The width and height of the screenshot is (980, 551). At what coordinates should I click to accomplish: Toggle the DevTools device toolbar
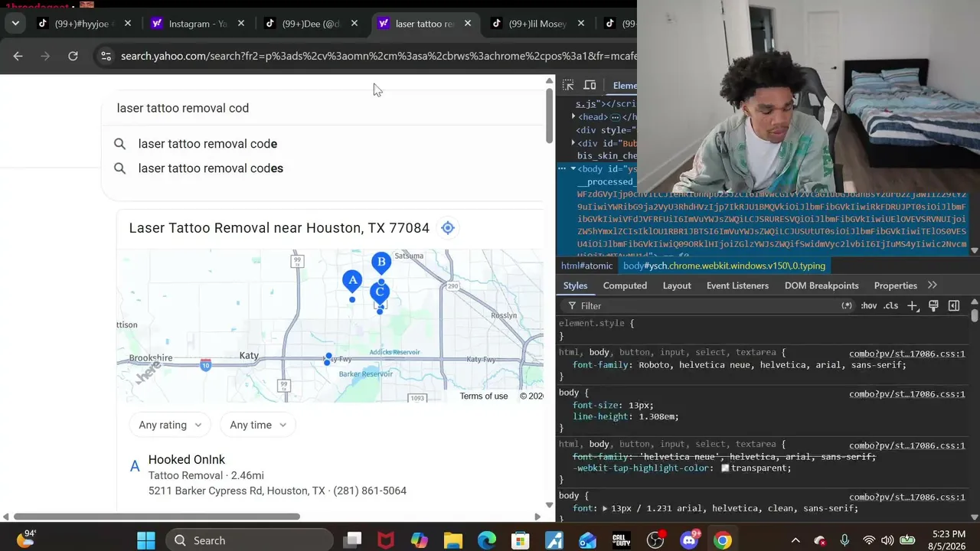coord(590,86)
